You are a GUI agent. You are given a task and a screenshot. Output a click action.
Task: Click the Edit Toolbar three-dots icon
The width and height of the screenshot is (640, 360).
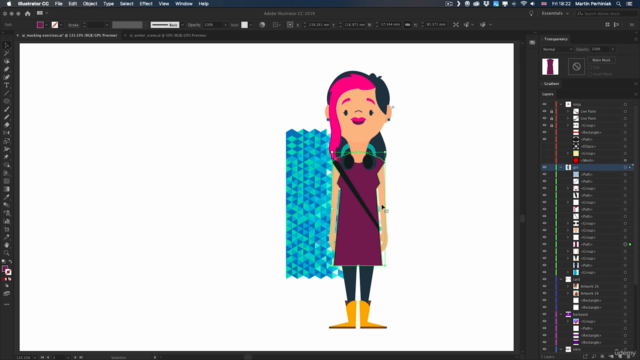(7, 304)
